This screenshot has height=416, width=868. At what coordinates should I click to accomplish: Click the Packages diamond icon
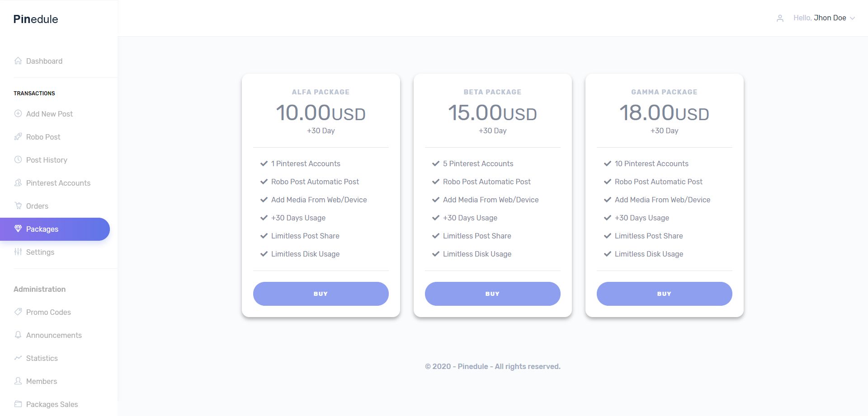click(18, 229)
